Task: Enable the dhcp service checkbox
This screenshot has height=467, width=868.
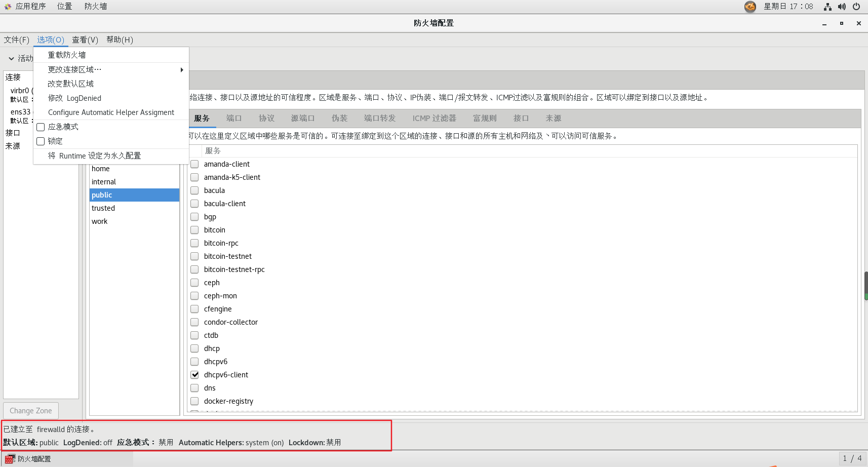Action: tap(194, 348)
